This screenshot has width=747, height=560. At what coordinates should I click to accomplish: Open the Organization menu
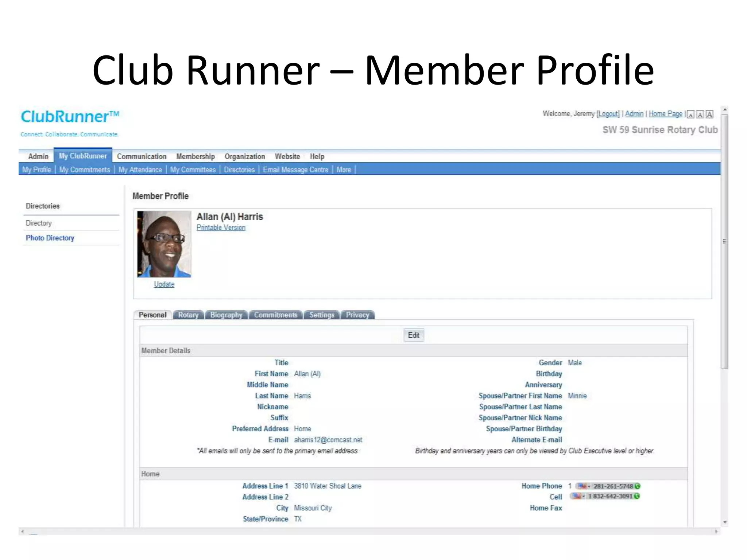245,156
